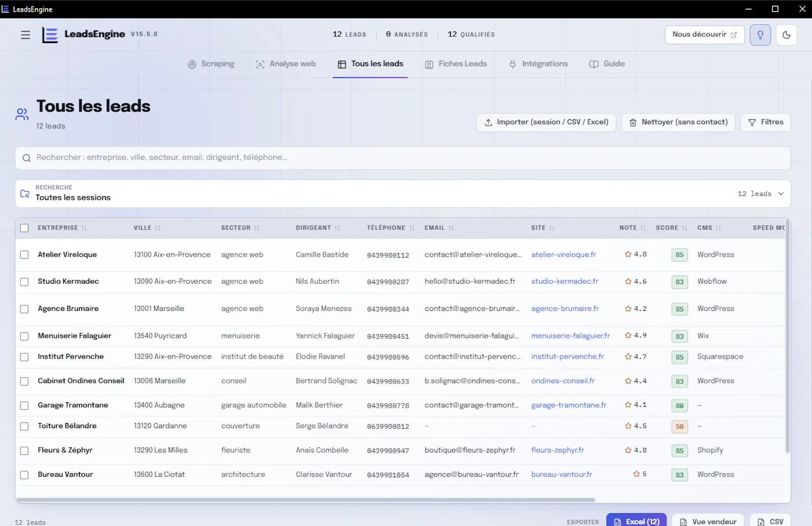Expand the 12 leads session chevron

click(x=781, y=194)
